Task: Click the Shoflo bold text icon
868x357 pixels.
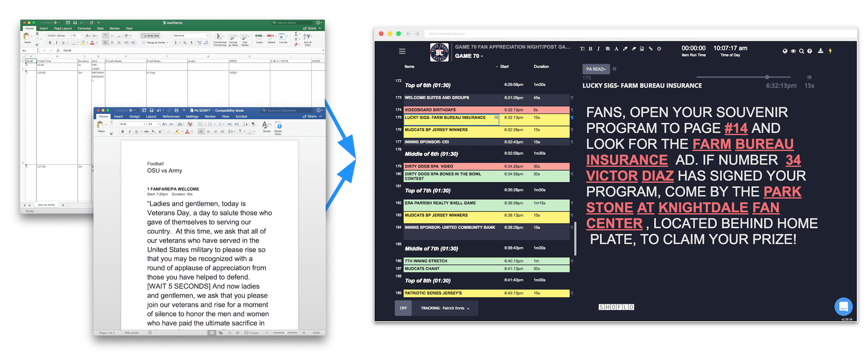Action: click(590, 49)
